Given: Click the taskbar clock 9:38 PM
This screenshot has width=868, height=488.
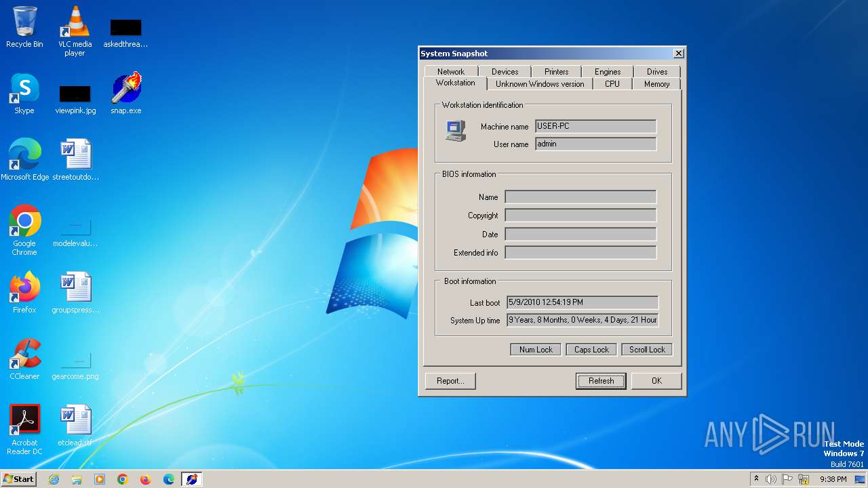Looking at the screenshot, I should 833,479.
